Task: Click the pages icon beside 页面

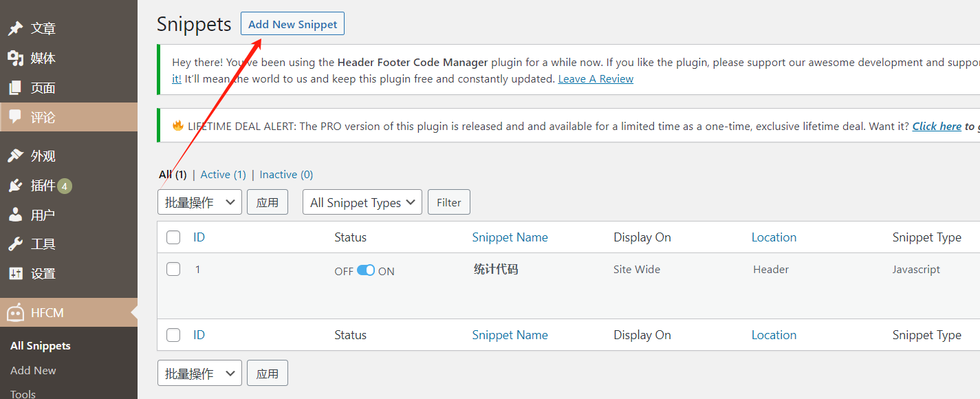Action: (15, 88)
